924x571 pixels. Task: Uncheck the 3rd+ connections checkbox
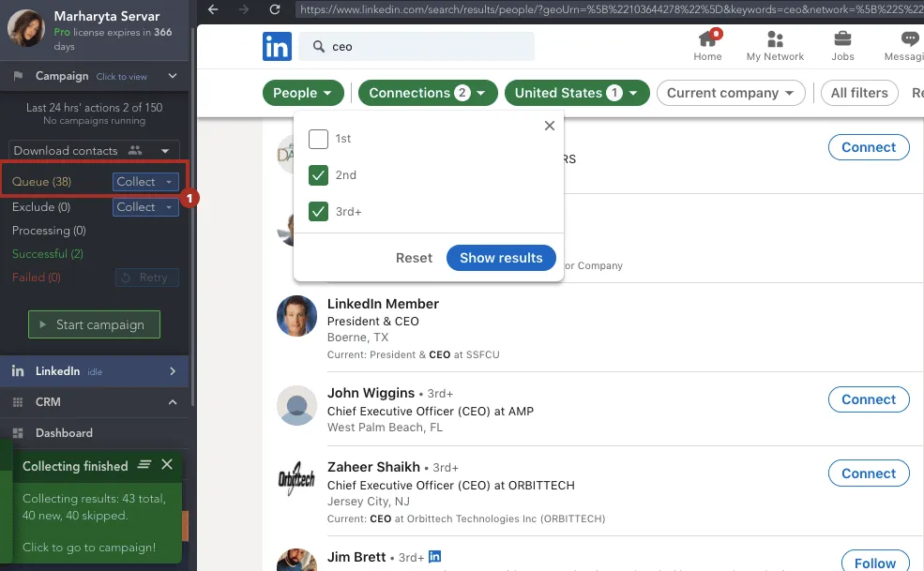click(x=318, y=212)
